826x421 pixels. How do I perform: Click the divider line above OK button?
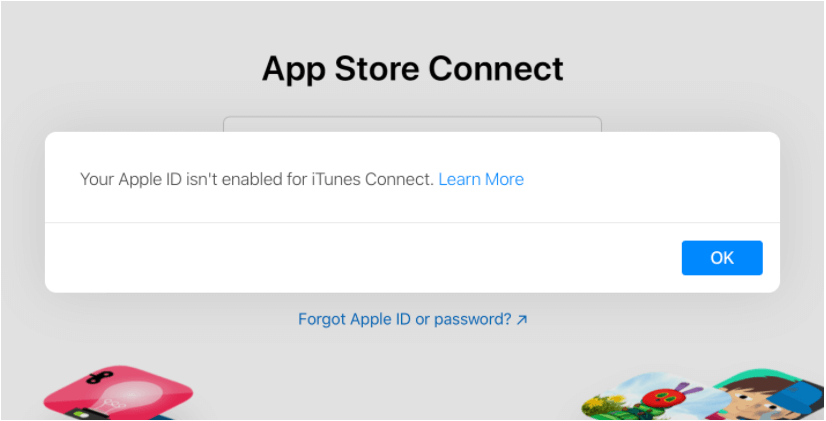pyautogui.click(x=412, y=222)
